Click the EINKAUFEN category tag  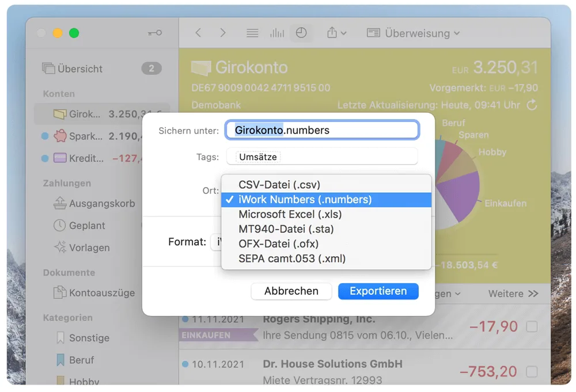218,335
